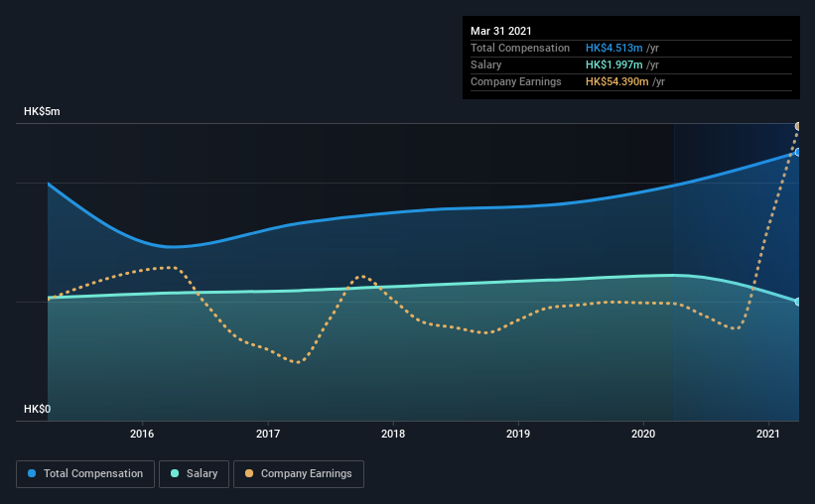The height and width of the screenshot is (504, 815).
Task: Click the Company Earnings tooltip row label
Action: coord(515,81)
